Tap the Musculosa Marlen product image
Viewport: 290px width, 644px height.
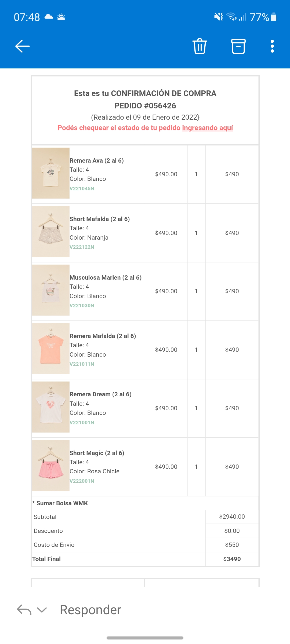pyautogui.click(x=51, y=290)
